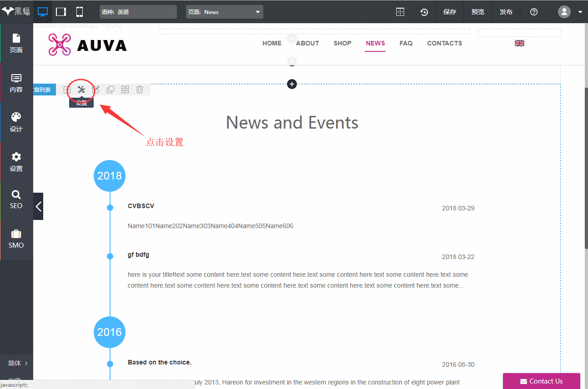
Task: Delete the article list module via trash icon
Action: click(140, 90)
